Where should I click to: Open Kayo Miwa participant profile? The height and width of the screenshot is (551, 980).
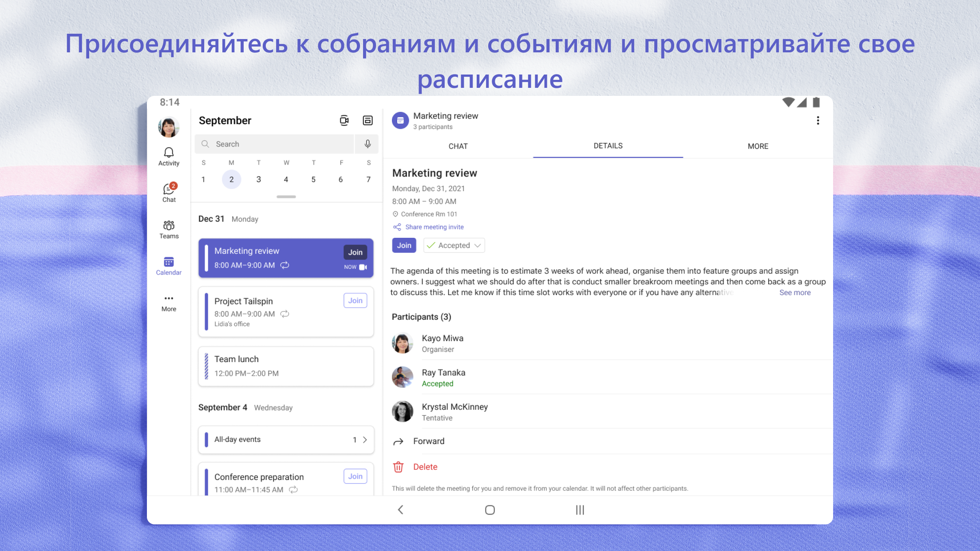[611, 343]
